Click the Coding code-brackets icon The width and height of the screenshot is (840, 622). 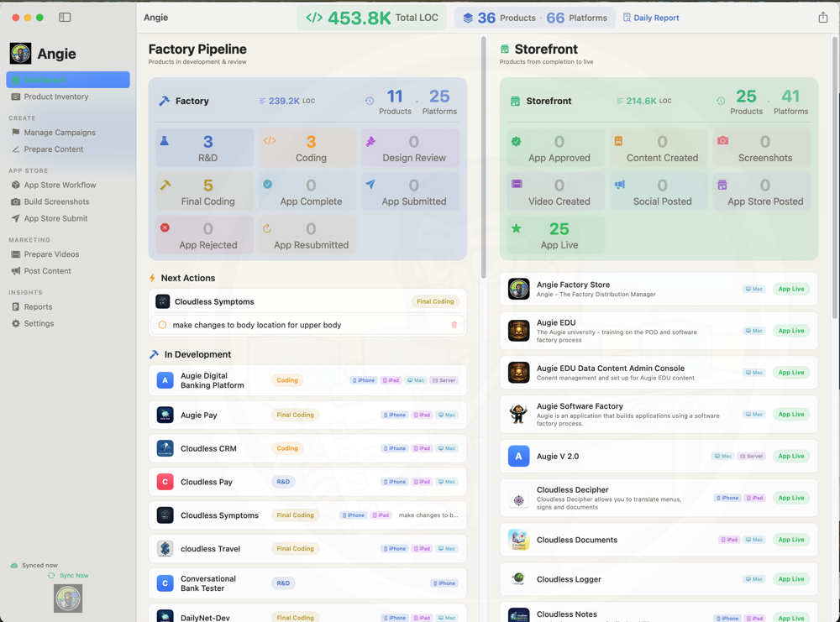click(x=270, y=141)
